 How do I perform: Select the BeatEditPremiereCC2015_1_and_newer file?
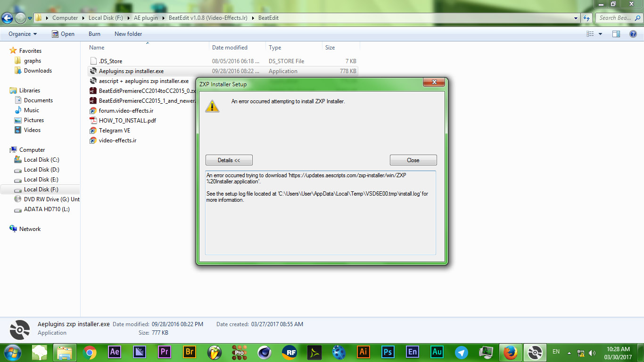(x=142, y=101)
